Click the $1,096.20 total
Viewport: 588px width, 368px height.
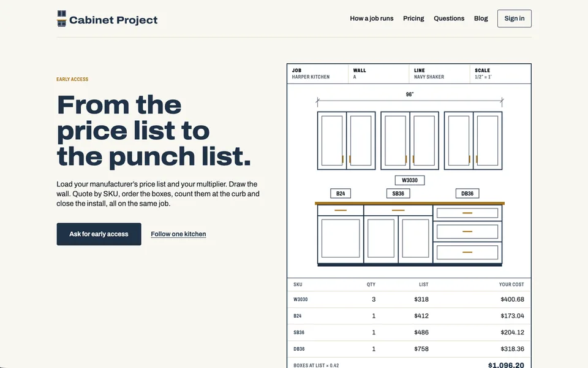(506, 364)
